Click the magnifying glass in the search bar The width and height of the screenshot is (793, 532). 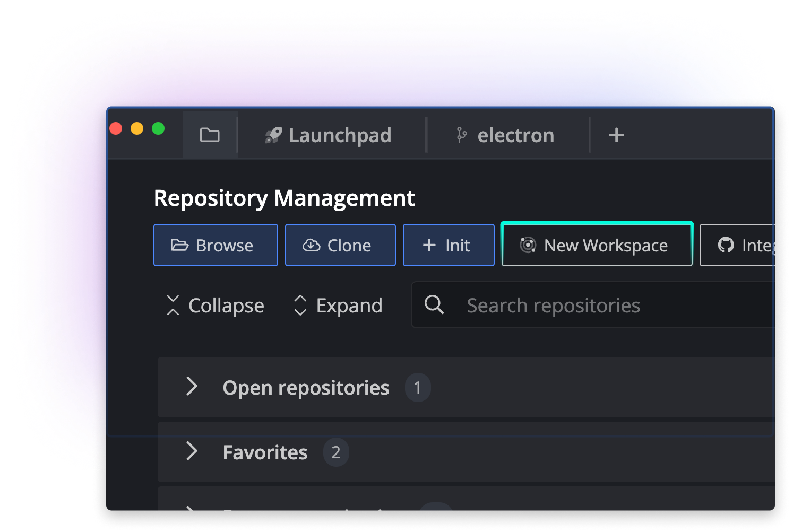click(434, 305)
